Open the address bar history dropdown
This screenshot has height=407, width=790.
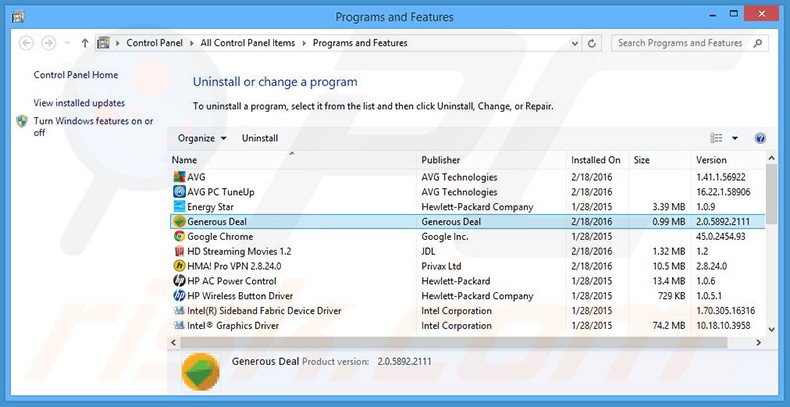pos(575,44)
